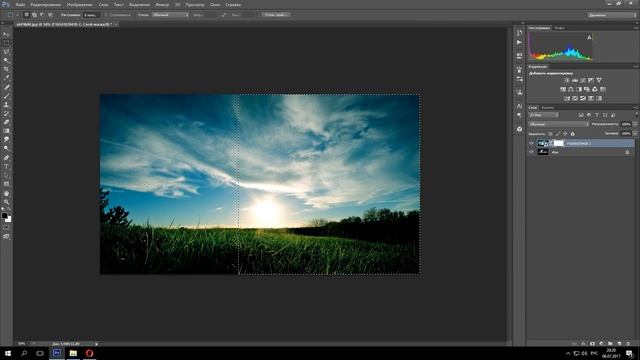The width and height of the screenshot is (640, 360).
Task: Toggle lock transparent pixels
Action: pos(550,134)
